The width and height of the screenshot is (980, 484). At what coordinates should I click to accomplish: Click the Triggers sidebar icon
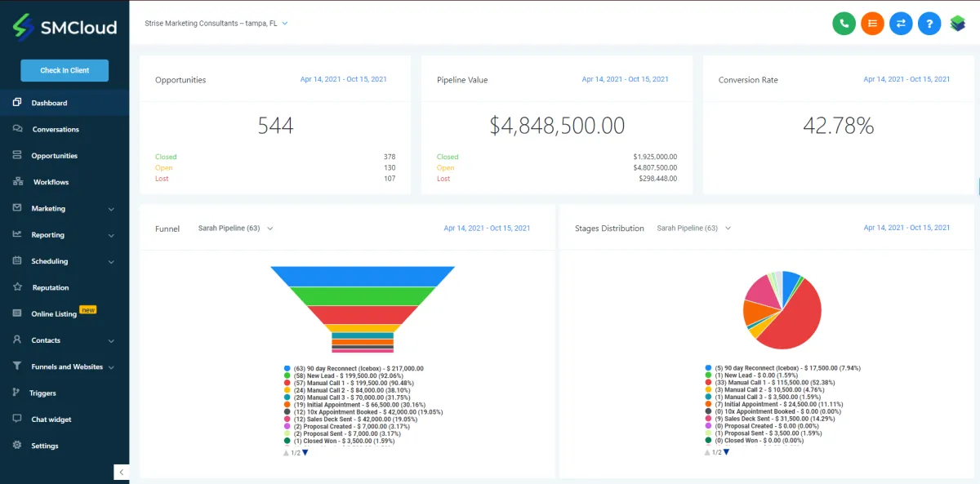(17, 393)
